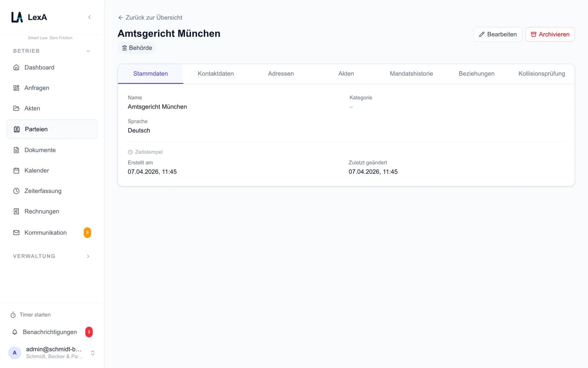Click the admin@schmidt-b… account email
The width and height of the screenshot is (588, 368).
click(54, 349)
